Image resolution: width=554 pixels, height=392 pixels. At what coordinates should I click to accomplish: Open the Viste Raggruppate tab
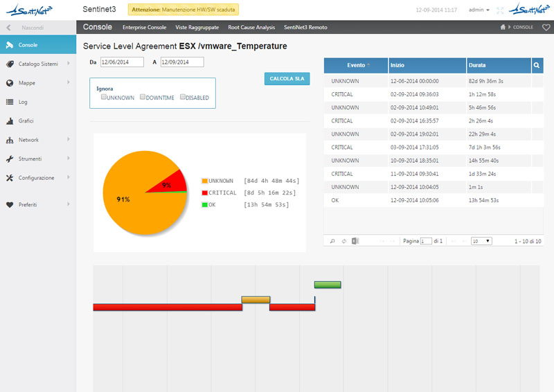tap(197, 27)
